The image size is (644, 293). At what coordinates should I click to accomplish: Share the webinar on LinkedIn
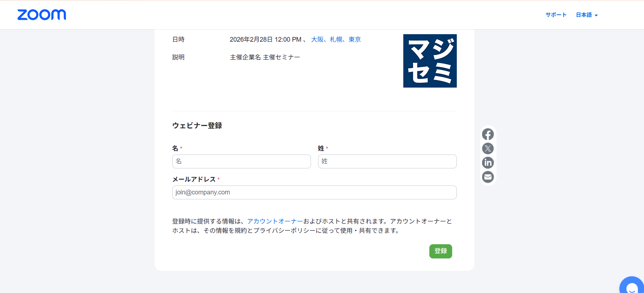488,163
